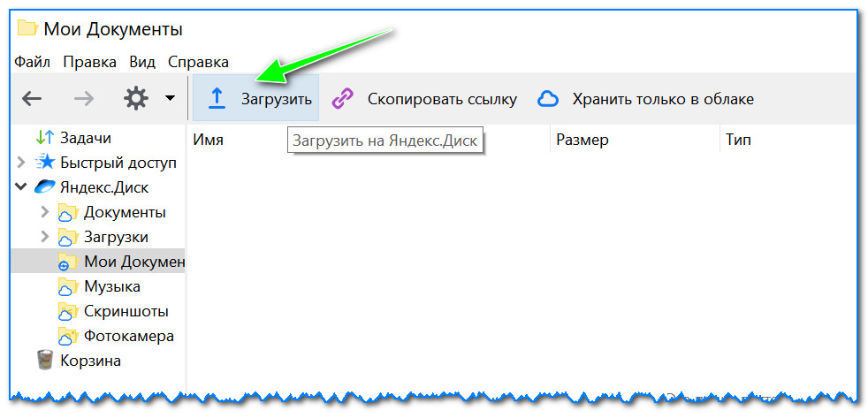
Task: Click the Документы cloud folder icon
Action: coord(67,213)
